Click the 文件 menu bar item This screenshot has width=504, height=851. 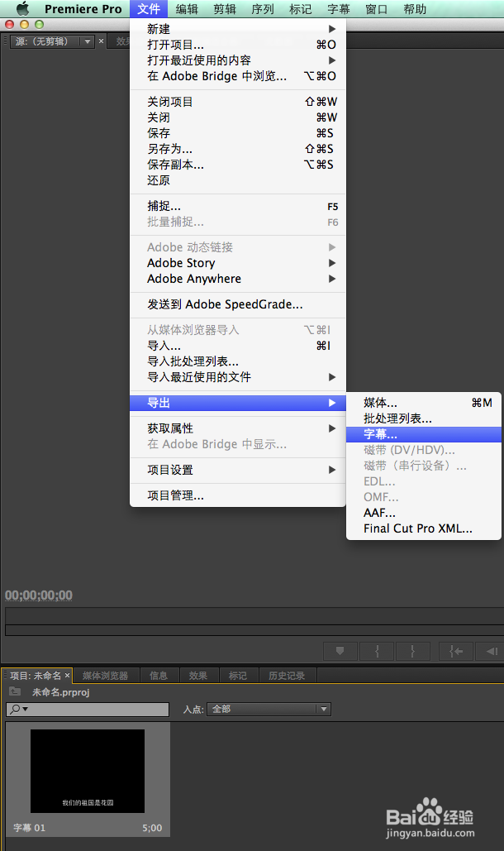(149, 8)
